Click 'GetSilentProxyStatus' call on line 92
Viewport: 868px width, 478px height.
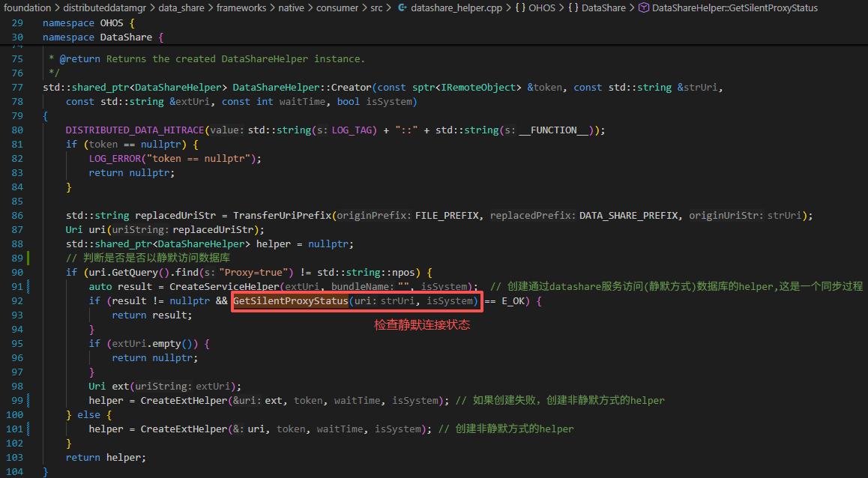(291, 301)
